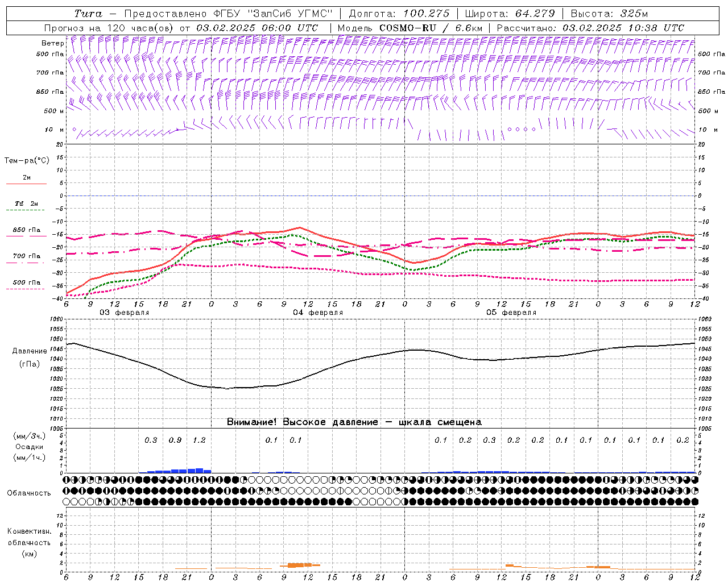Screen dimensions: 728x582
Task: Click the "Конвективн." convective cloud label
Action: tap(29, 531)
